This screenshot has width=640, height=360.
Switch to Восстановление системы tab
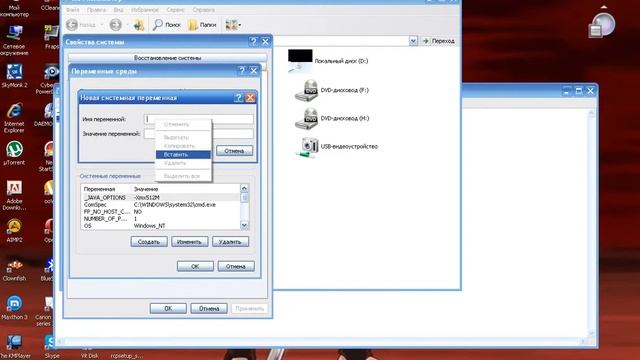click(167, 58)
